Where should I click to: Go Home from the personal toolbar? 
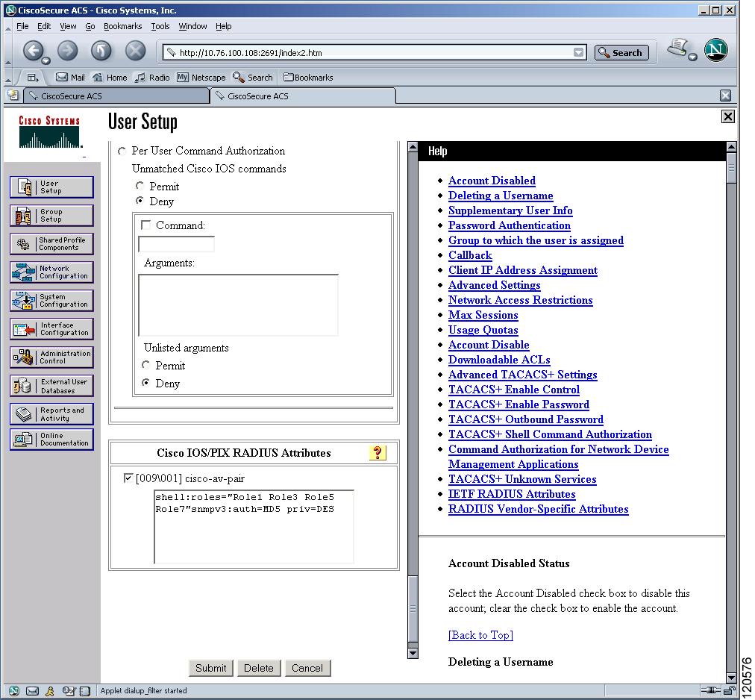(110, 77)
